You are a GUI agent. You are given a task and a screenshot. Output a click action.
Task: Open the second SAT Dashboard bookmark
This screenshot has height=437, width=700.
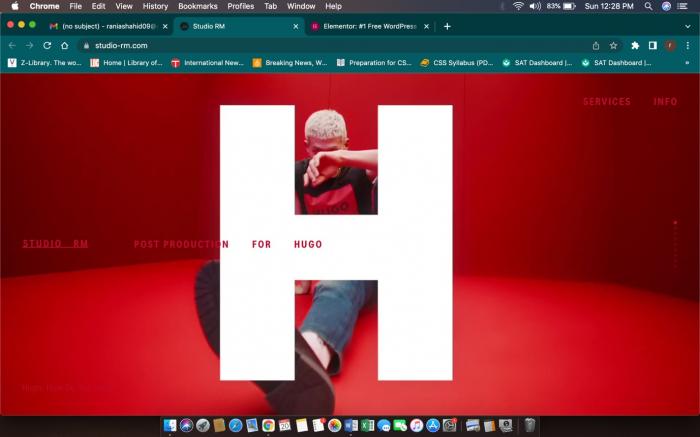pos(617,63)
